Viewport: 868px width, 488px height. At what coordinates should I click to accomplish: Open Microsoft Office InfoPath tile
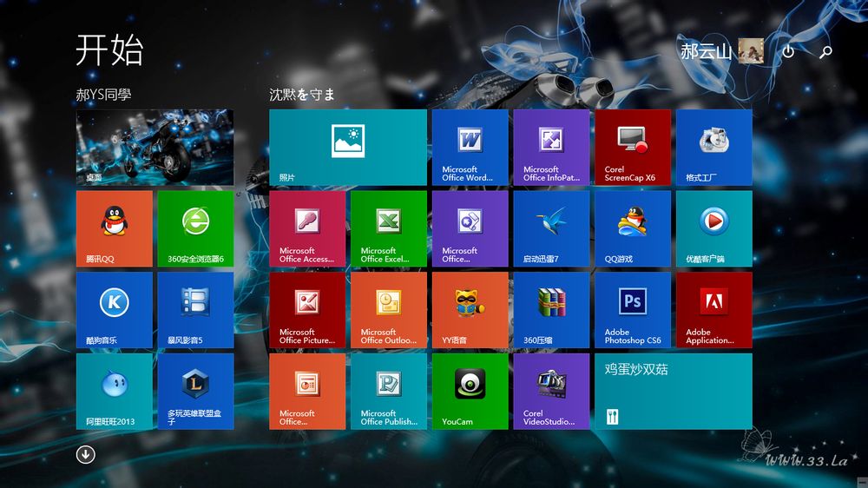(x=551, y=148)
